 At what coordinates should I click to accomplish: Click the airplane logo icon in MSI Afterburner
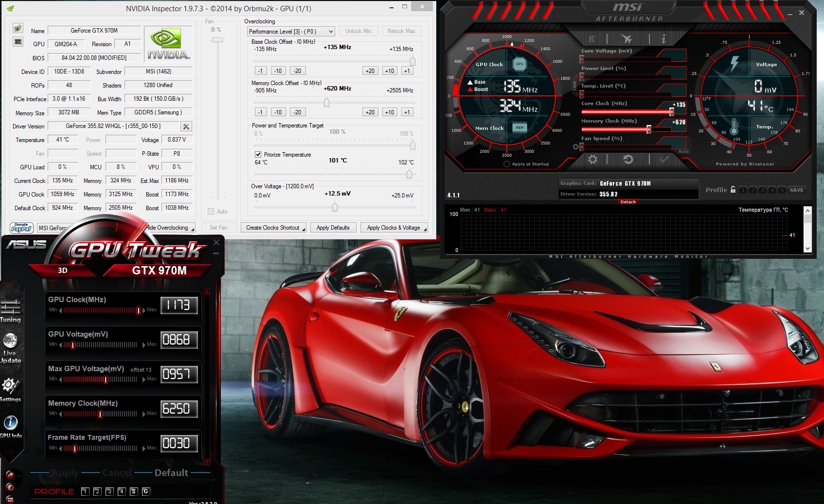tap(627, 38)
